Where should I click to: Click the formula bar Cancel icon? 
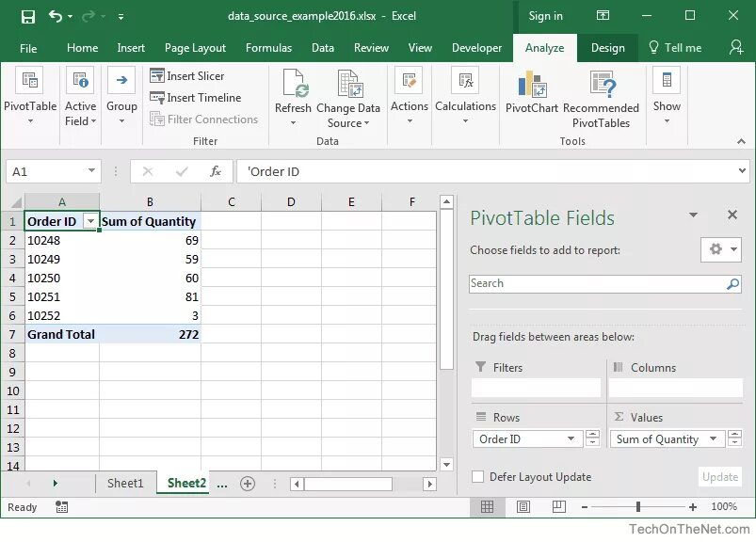pyautogui.click(x=148, y=171)
